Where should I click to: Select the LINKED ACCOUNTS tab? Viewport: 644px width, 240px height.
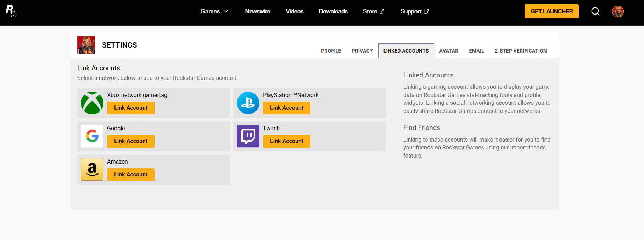click(406, 51)
